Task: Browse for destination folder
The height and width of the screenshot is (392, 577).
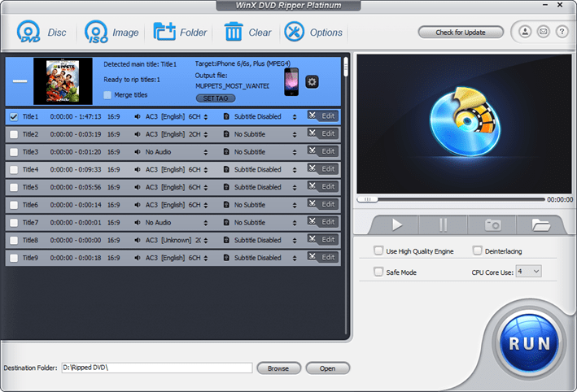Action: point(278,368)
